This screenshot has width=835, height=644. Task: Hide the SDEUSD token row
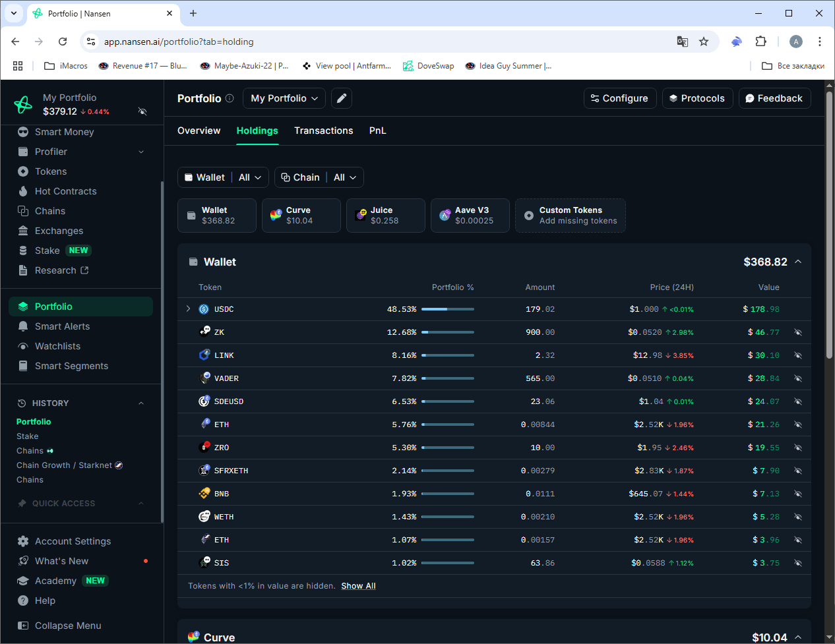tap(798, 401)
